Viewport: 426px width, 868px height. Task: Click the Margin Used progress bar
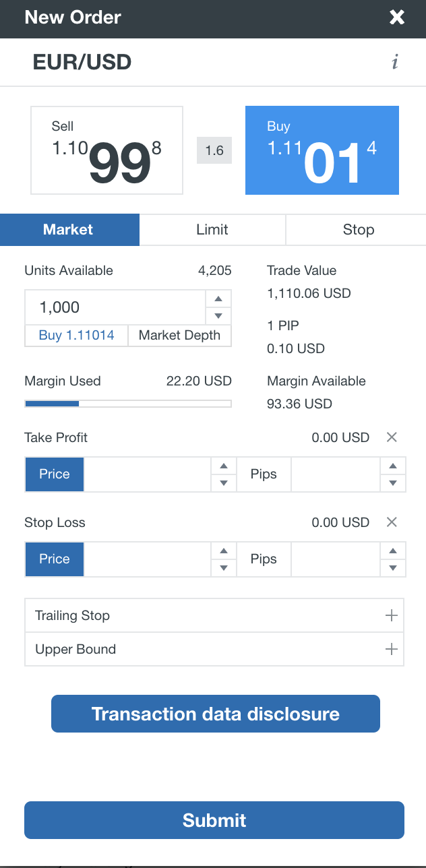128,404
